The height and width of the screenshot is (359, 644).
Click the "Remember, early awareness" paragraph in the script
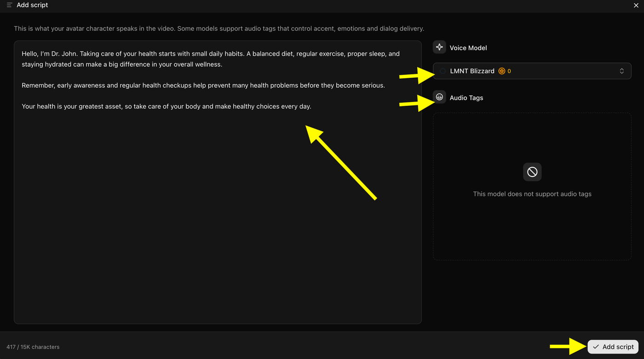(x=203, y=85)
